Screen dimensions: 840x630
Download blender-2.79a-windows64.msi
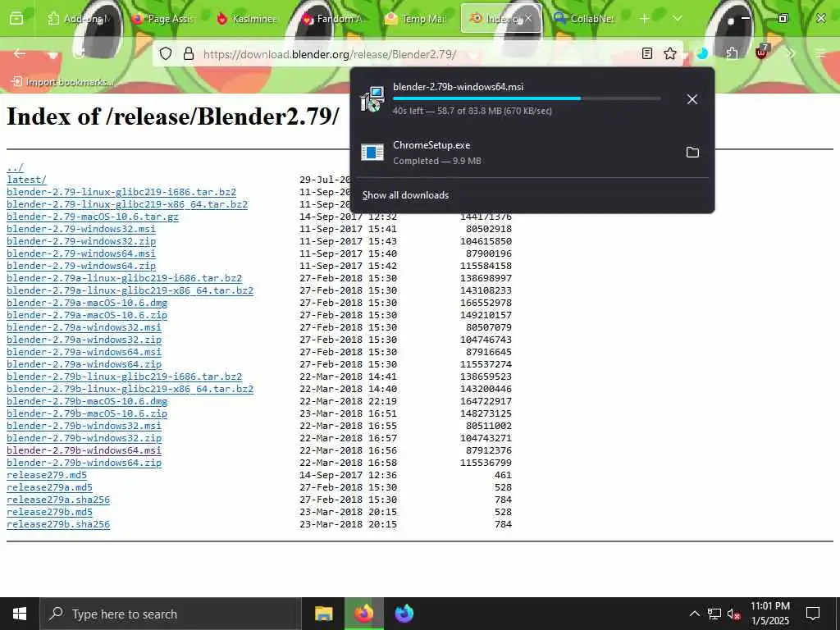pos(84,352)
